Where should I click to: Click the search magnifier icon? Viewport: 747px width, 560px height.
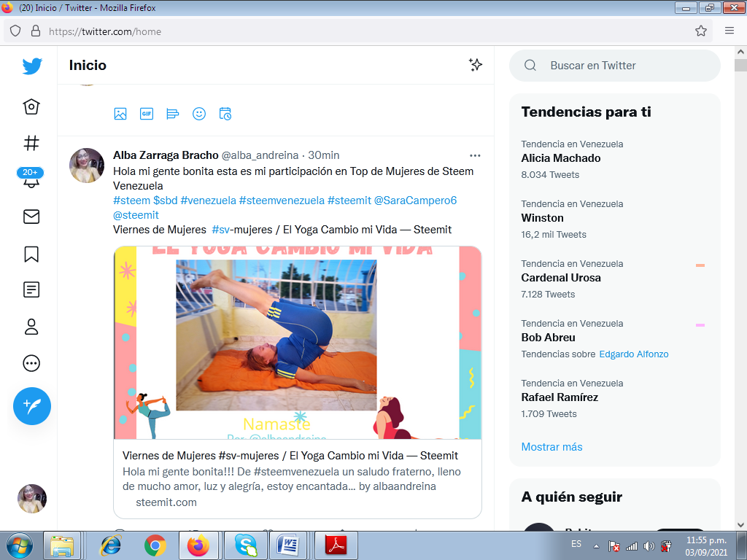(530, 65)
